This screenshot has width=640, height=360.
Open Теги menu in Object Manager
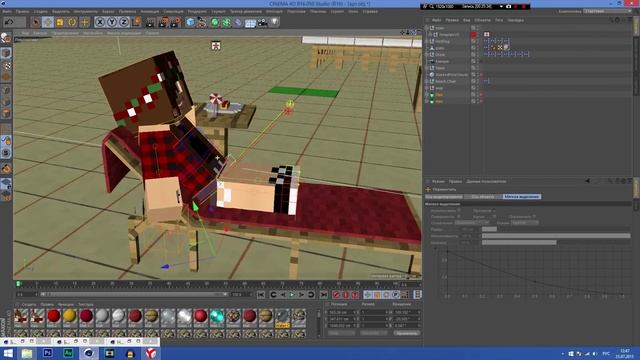pyautogui.click(x=499, y=20)
